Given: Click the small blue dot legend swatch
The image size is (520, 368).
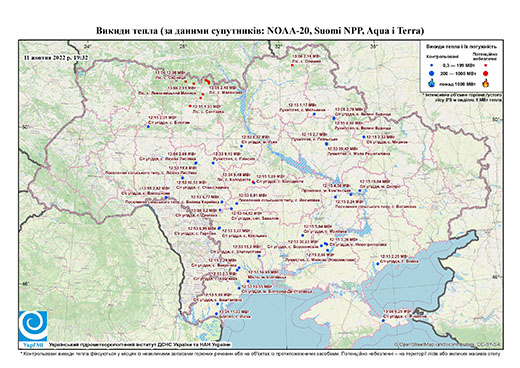Looking at the screenshot, I should (x=432, y=66).
